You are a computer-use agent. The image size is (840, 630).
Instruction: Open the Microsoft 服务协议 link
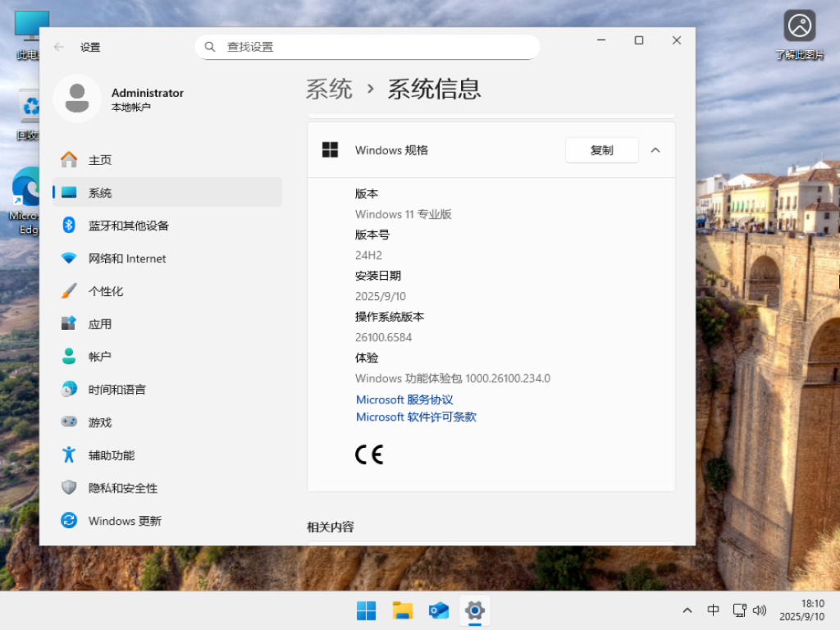tap(404, 399)
